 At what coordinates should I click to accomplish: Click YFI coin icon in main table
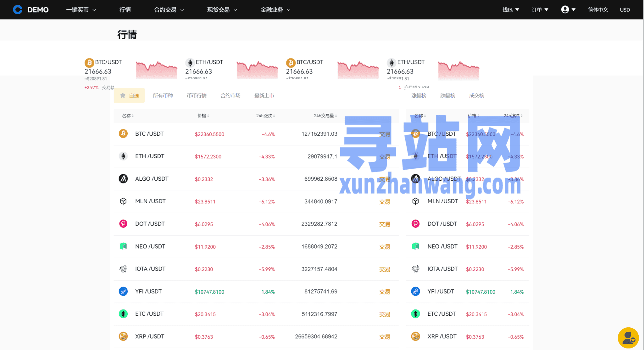[x=123, y=292]
